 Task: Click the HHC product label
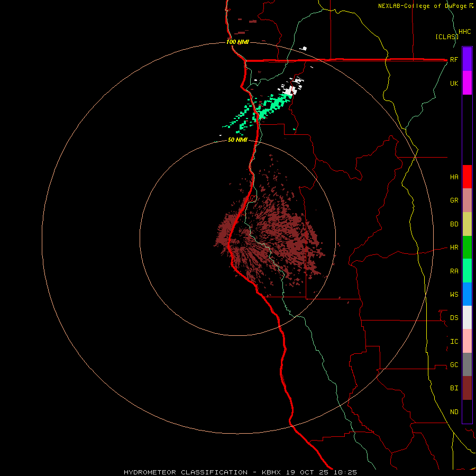[x=465, y=32]
